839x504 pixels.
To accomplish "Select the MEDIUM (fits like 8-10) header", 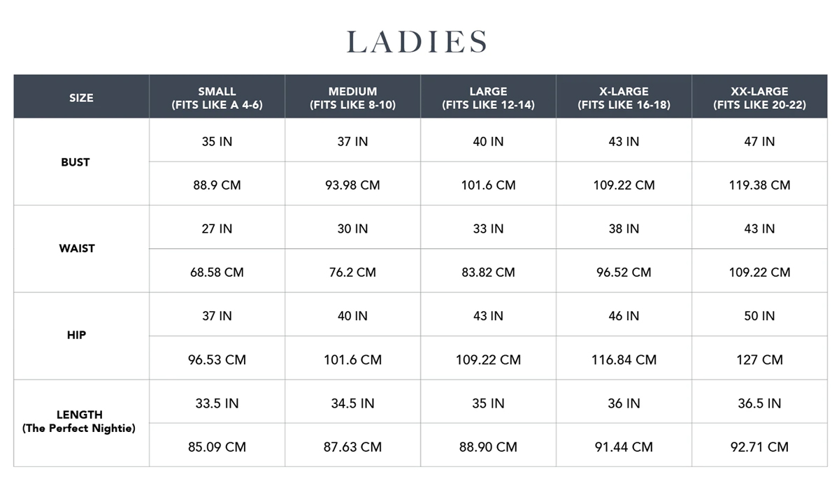I will (x=352, y=97).
